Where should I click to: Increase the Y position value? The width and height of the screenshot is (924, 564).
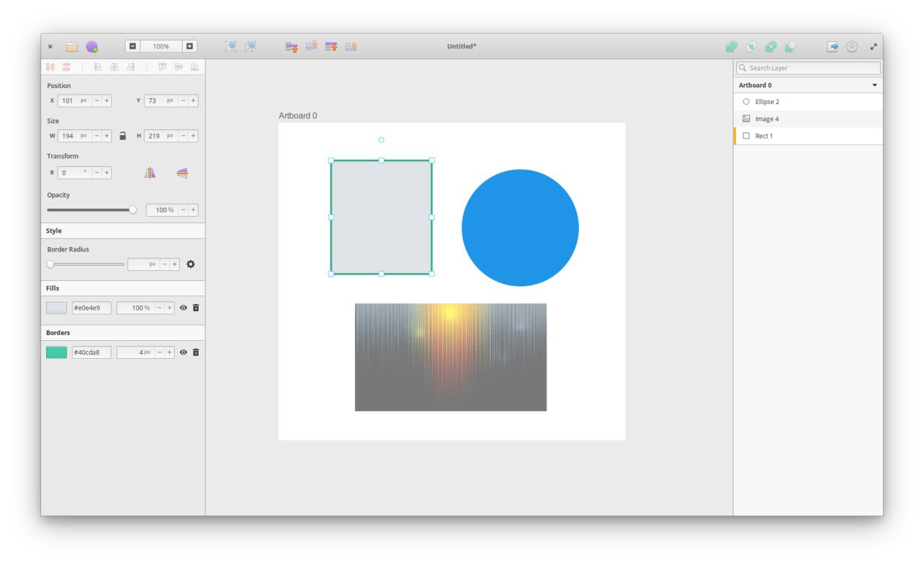pos(193,100)
